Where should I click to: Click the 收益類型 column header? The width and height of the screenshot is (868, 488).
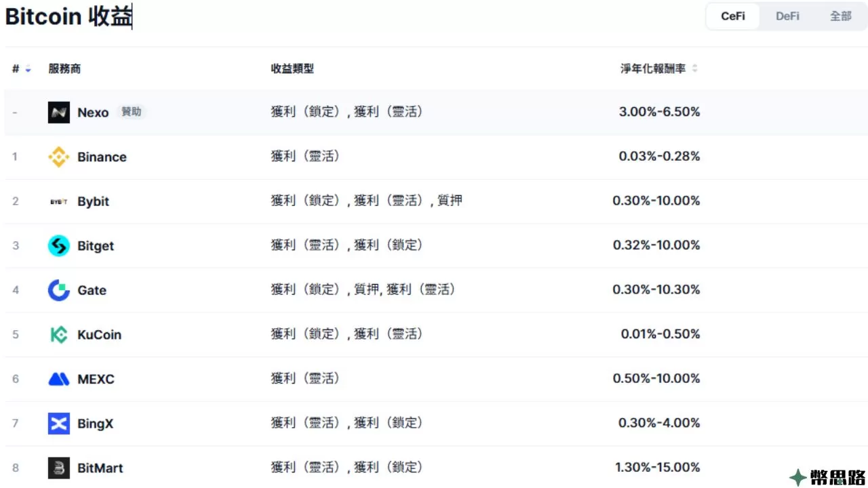(x=292, y=69)
